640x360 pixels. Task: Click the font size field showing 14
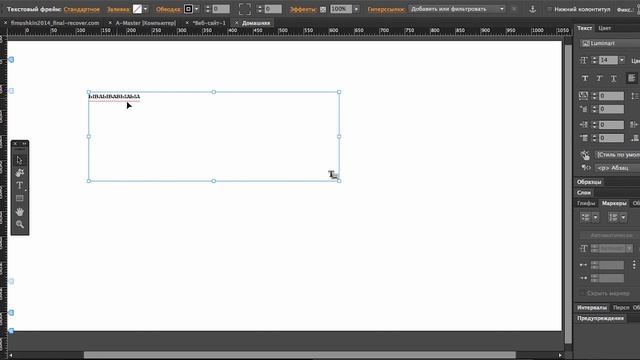[608, 60]
